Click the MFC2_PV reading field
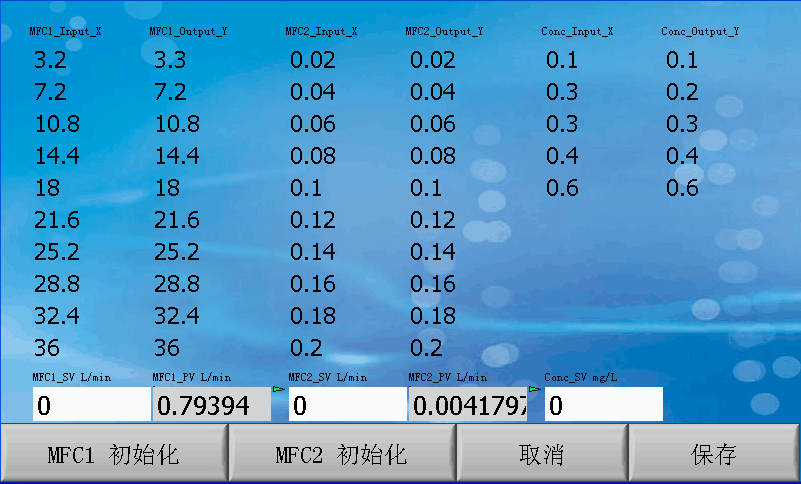 click(x=467, y=405)
